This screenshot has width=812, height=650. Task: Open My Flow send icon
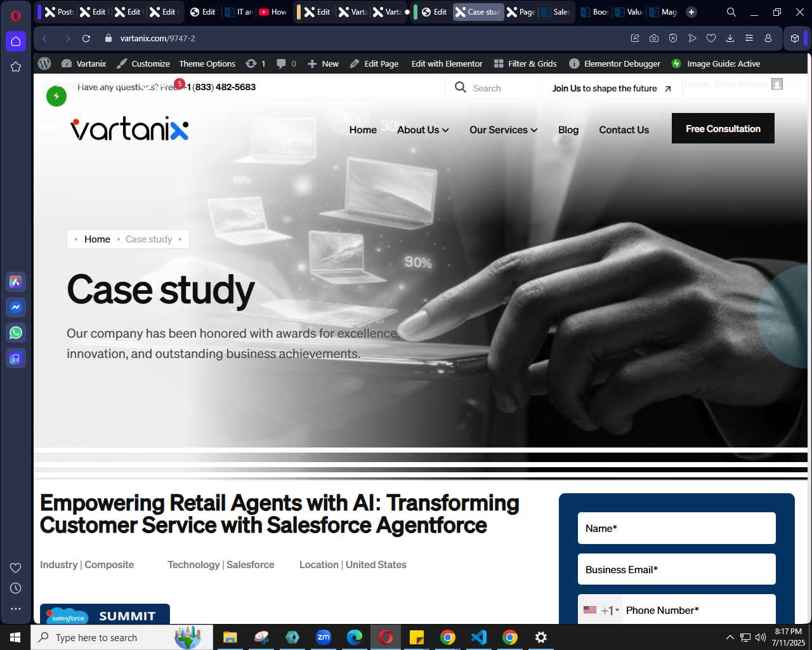coord(692,38)
